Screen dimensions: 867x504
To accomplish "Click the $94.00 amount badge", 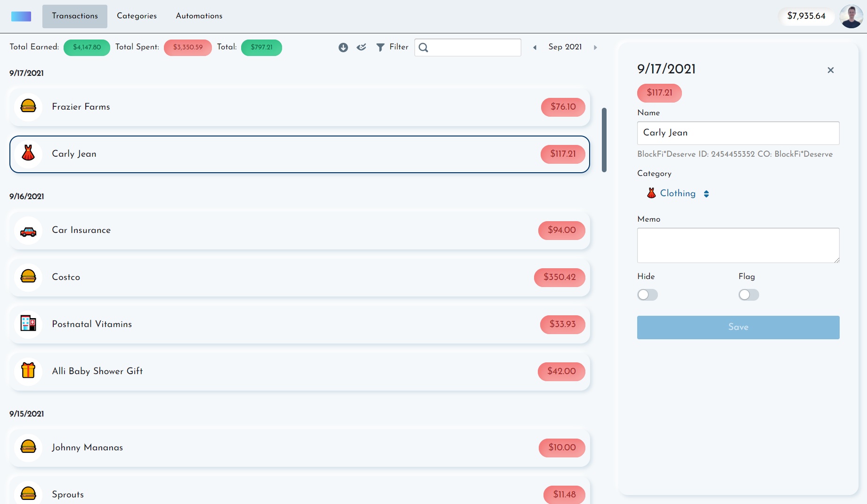I will [561, 231].
